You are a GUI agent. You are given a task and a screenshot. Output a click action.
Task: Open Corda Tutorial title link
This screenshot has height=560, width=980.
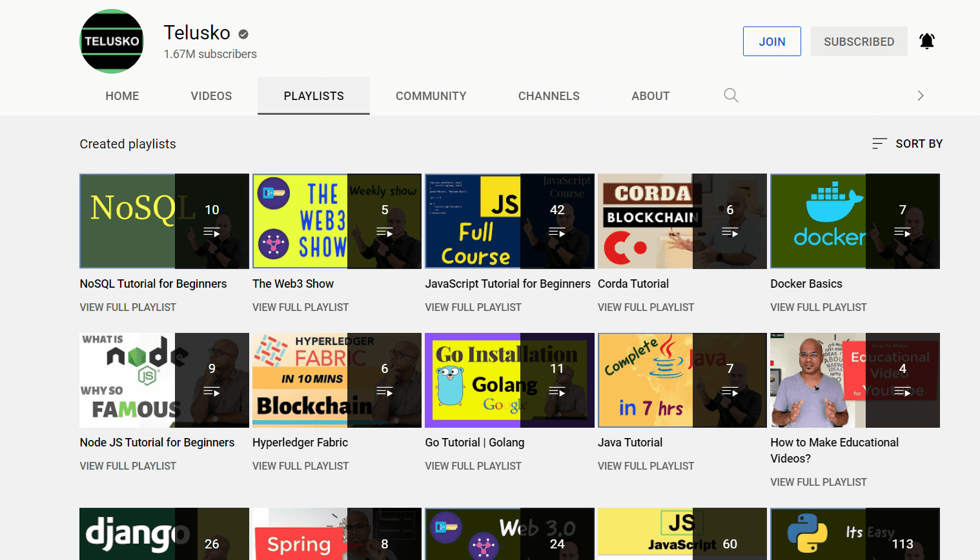[633, 284]
